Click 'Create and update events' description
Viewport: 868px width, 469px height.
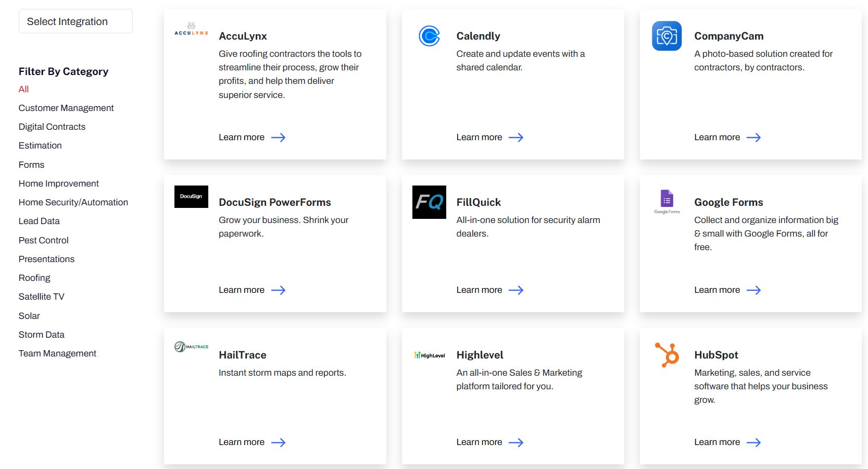pos(520,60)
